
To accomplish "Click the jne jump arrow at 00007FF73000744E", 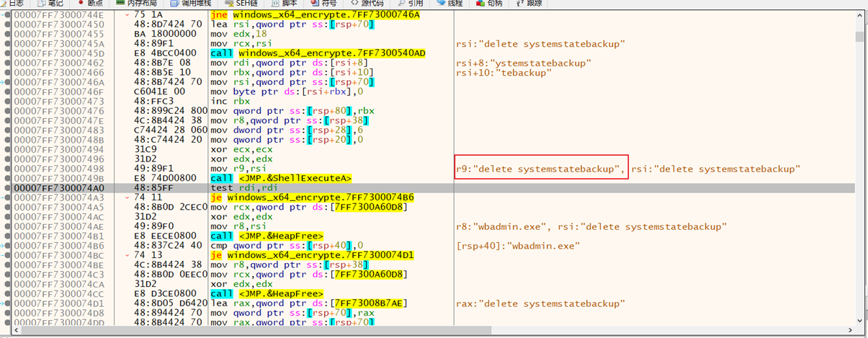I will (x=128, y=14).
